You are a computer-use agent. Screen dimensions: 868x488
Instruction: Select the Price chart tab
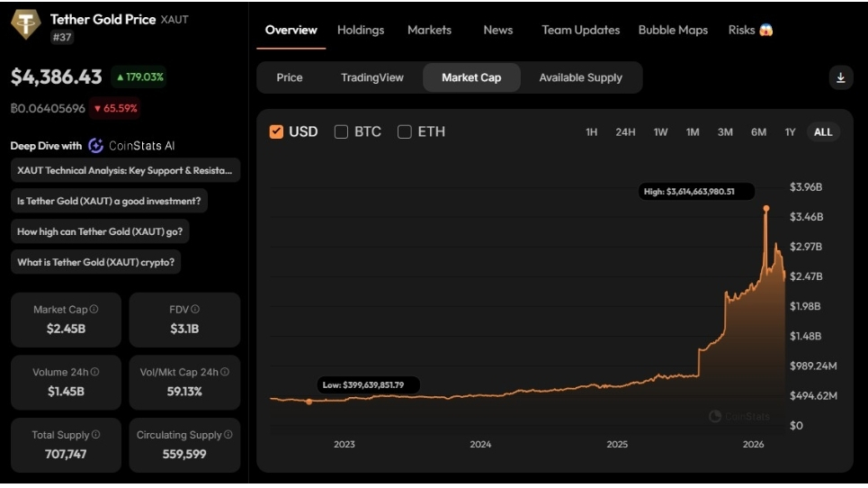click(290, 77)
